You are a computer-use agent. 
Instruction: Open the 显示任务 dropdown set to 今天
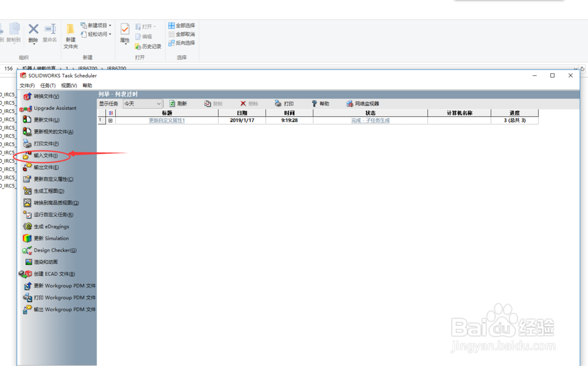(142, 104)
